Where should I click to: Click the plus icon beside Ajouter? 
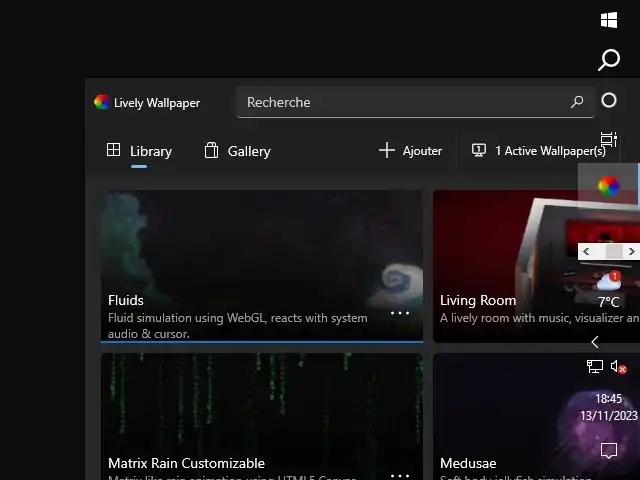click(x=387, y=150)
